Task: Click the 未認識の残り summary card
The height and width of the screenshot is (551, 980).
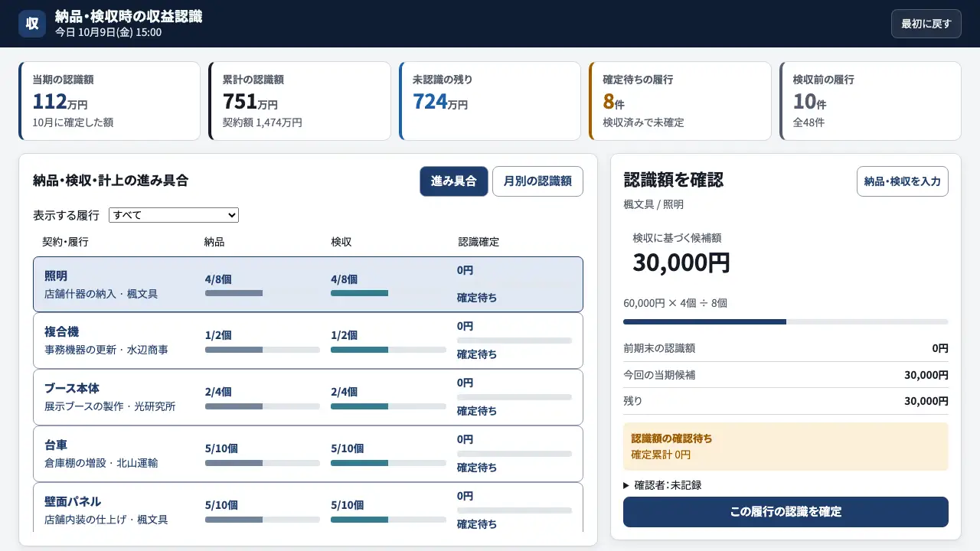Action: [x=490, y=101]
